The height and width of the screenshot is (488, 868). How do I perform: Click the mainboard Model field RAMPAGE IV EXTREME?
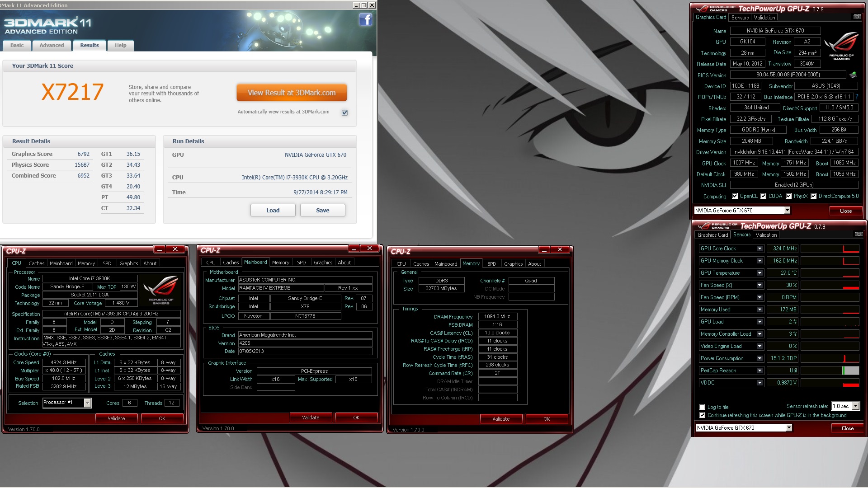(x=281, y=288)
